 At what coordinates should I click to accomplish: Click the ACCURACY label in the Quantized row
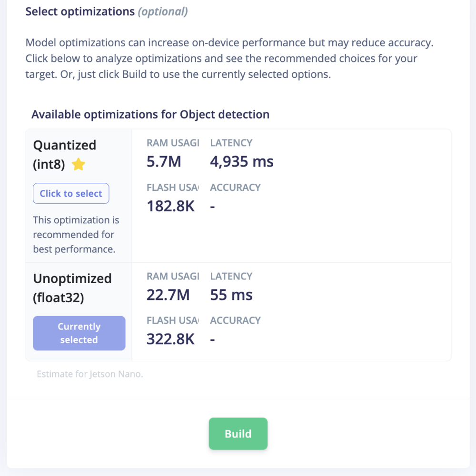(x=235, y=188)
